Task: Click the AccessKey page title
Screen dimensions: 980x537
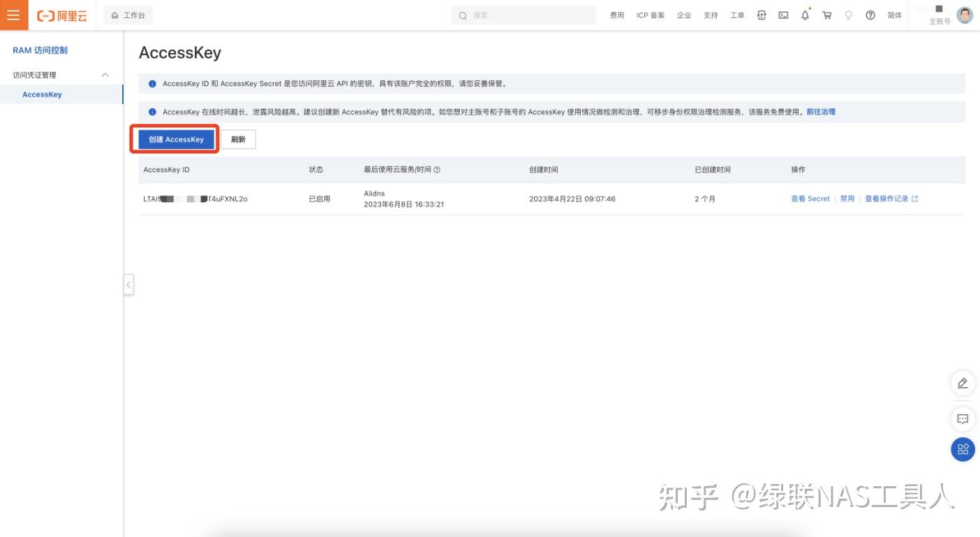Action: pos(180,52)
